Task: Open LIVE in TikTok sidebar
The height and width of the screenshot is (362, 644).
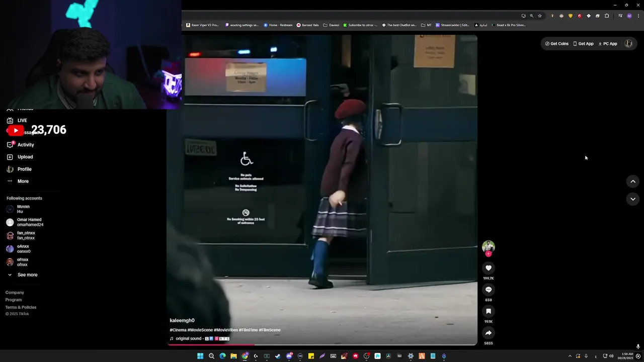Action: (x=17, y=121)
